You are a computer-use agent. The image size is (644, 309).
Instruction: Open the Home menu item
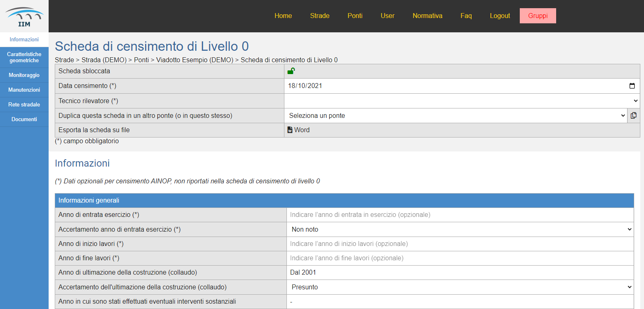tap(283, 16)
